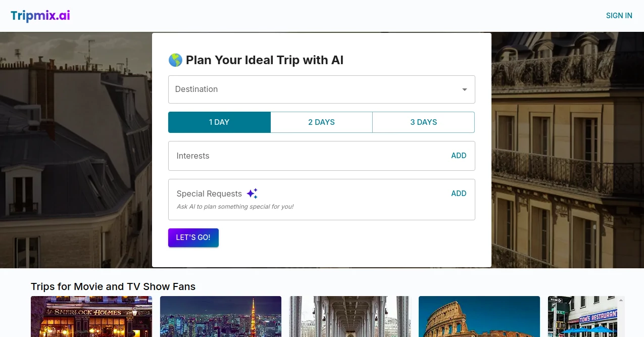Click the SIGN IN link
The image size is (644, 337).
[x=619, y=16]
